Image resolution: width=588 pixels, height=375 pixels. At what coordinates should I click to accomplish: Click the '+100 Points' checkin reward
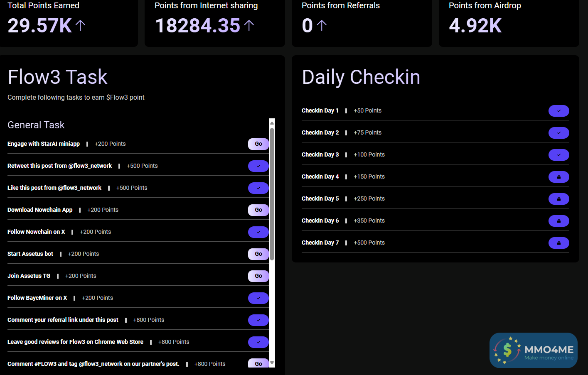(x=369, y=154)
